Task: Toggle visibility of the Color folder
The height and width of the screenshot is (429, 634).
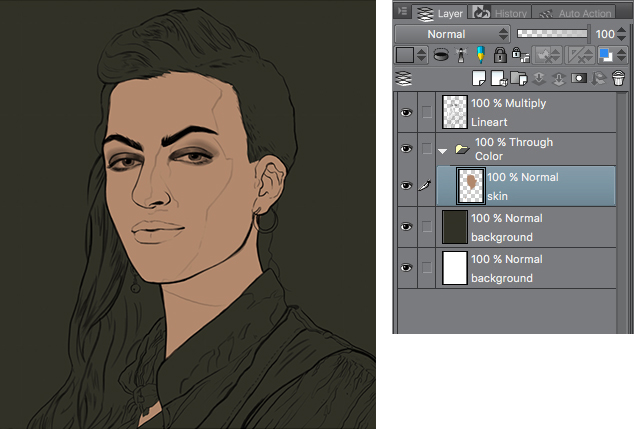Action: (x=406, y=149)
